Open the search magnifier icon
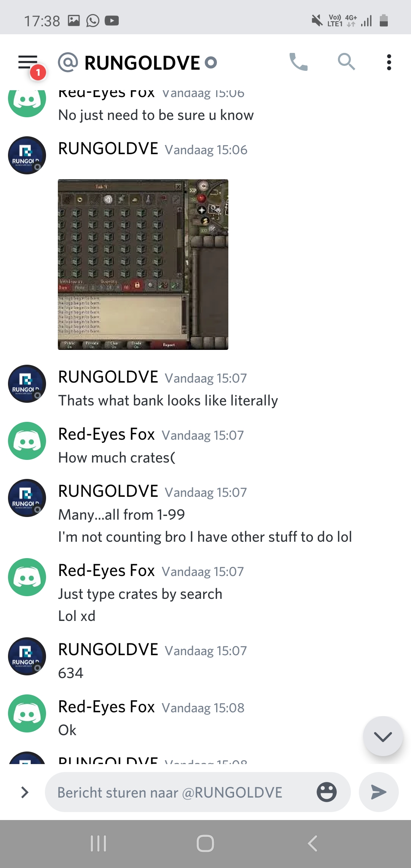The width and height of the screenshot is (411, 868). (x=346, y=62)
